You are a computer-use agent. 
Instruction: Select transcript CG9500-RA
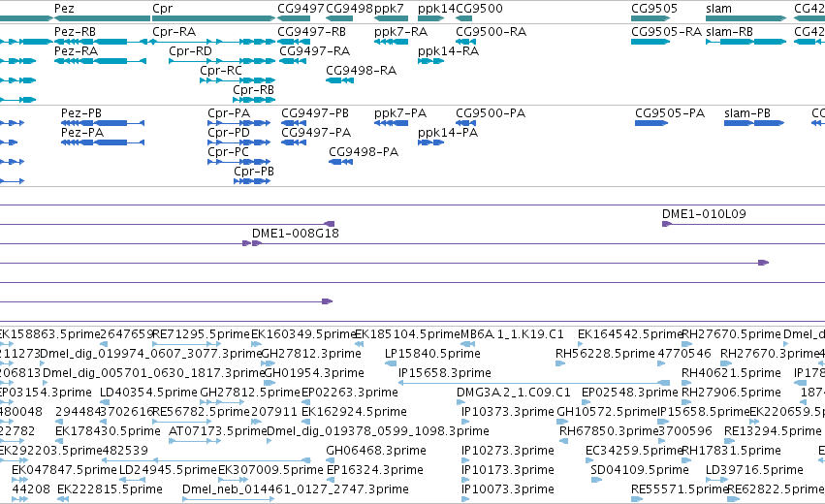click(465, 42)
